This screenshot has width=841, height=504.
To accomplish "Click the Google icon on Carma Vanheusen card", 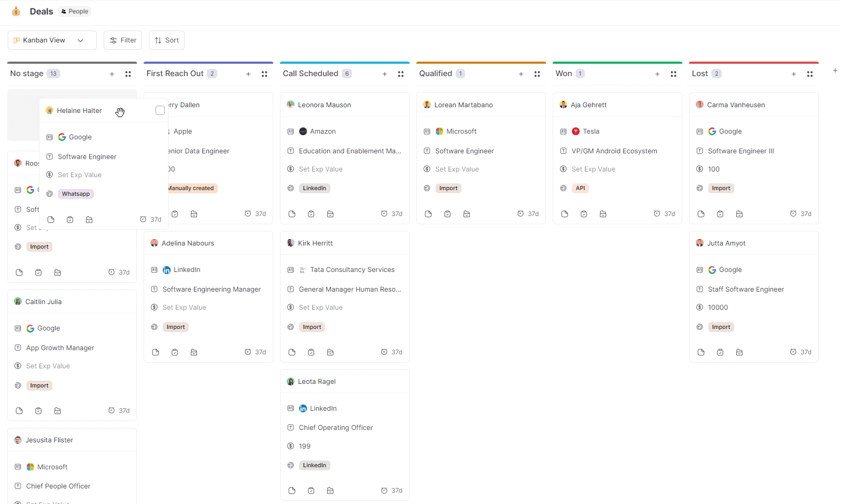I will pyautogui.click(x=712, y=131).
